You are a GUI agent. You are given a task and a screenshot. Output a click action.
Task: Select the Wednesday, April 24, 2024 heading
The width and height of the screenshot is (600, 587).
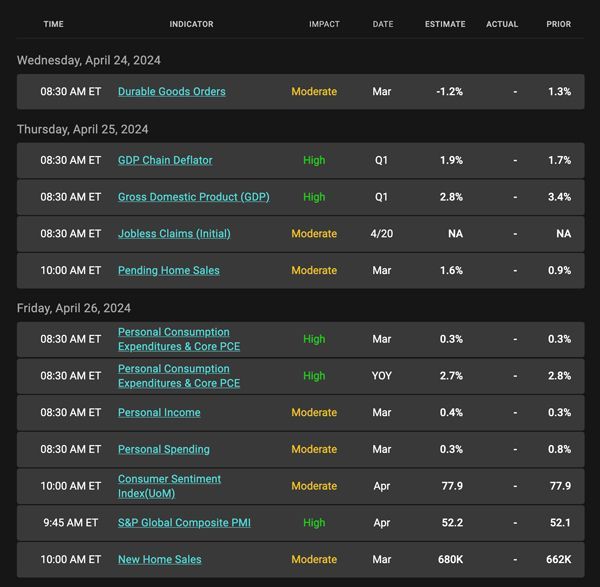point(89,60)
